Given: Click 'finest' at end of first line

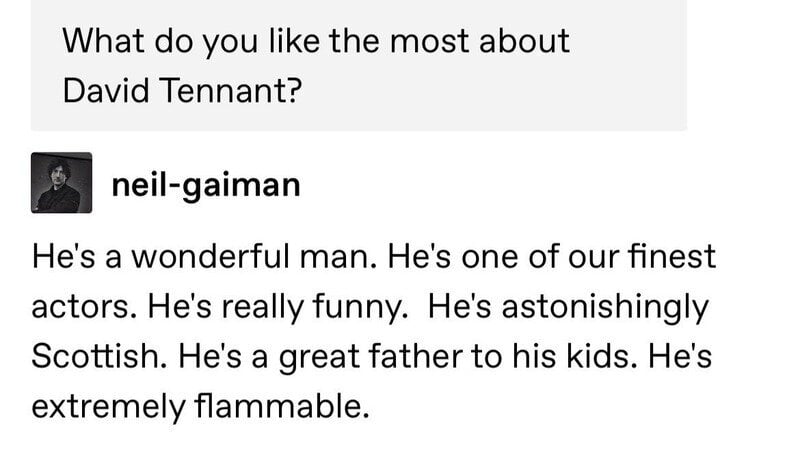Looking at the screenshot, I should tap(678, 257).
